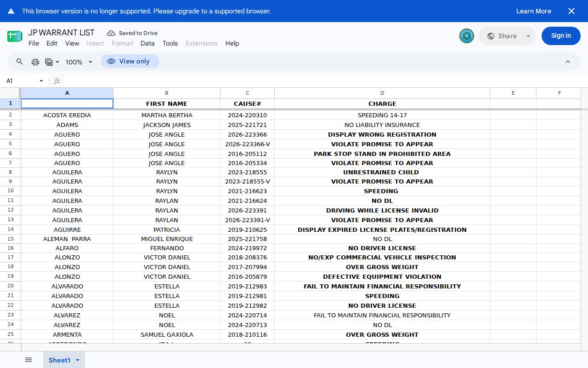Click the select-all corner box

(x=10, y=93)
